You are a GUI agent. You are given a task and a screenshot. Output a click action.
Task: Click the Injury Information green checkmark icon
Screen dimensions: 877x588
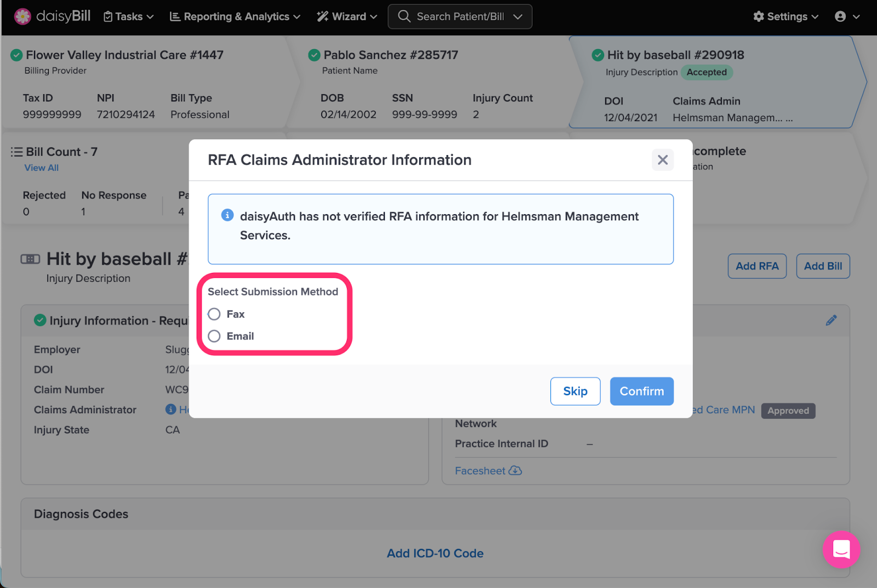pos(40,320)
